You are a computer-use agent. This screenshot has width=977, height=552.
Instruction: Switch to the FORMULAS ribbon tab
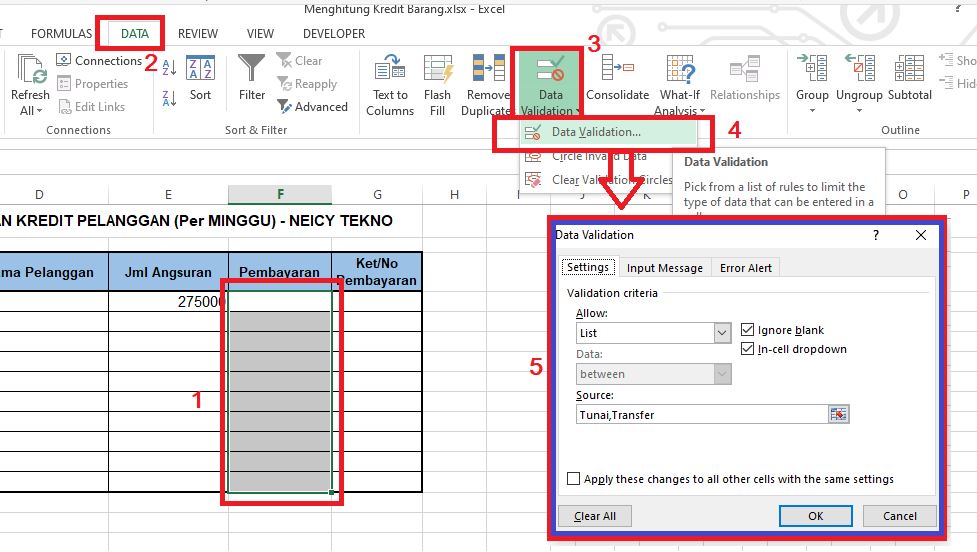pos(61,34)
